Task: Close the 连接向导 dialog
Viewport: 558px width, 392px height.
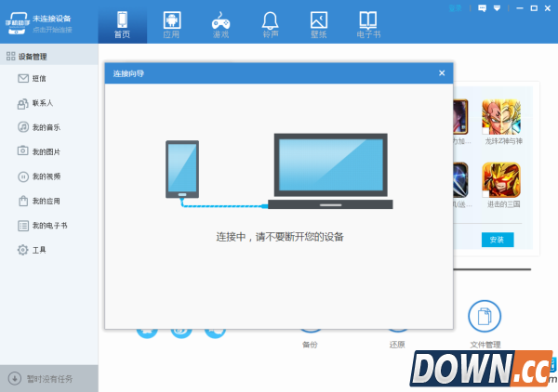Action: [442, 72]
